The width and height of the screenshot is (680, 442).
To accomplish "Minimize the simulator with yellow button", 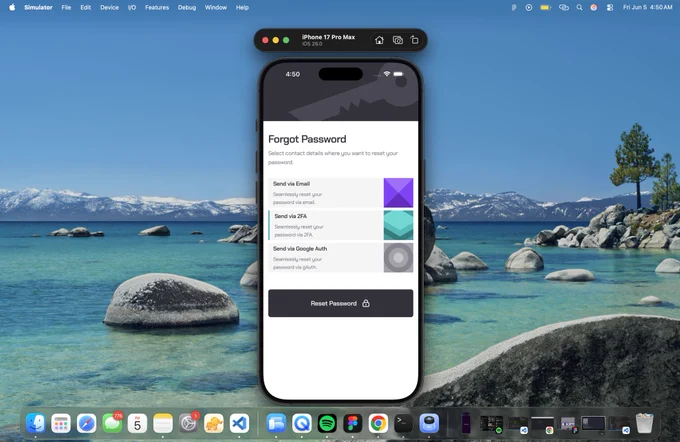I will click(x=275, y=40).
